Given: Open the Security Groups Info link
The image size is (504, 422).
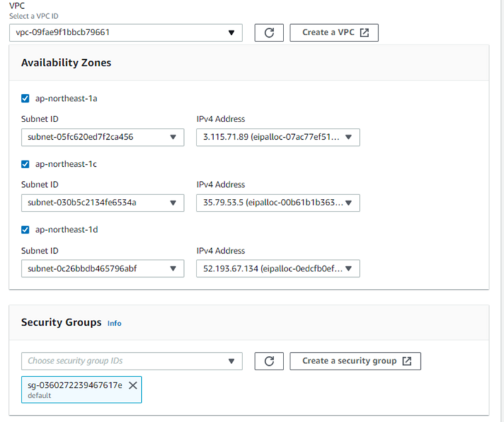Looking at the screenshot, I should [x=114, y=323].
